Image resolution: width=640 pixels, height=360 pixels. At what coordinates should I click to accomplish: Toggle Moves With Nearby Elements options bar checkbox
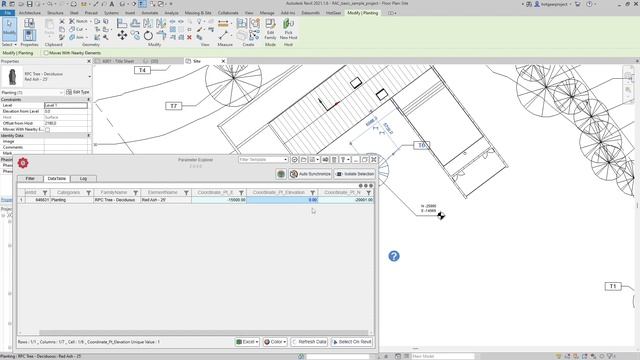tap(46, 53)
